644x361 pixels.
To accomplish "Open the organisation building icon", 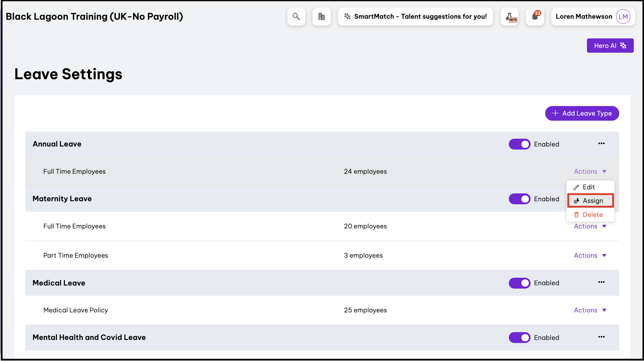I will (x=321, y=16).
